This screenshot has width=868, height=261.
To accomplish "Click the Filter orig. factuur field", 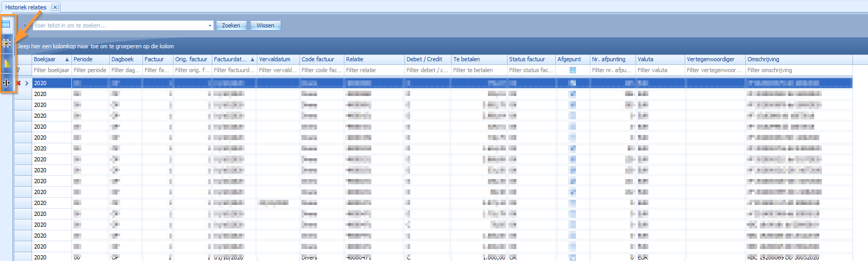I will point(193,70).
